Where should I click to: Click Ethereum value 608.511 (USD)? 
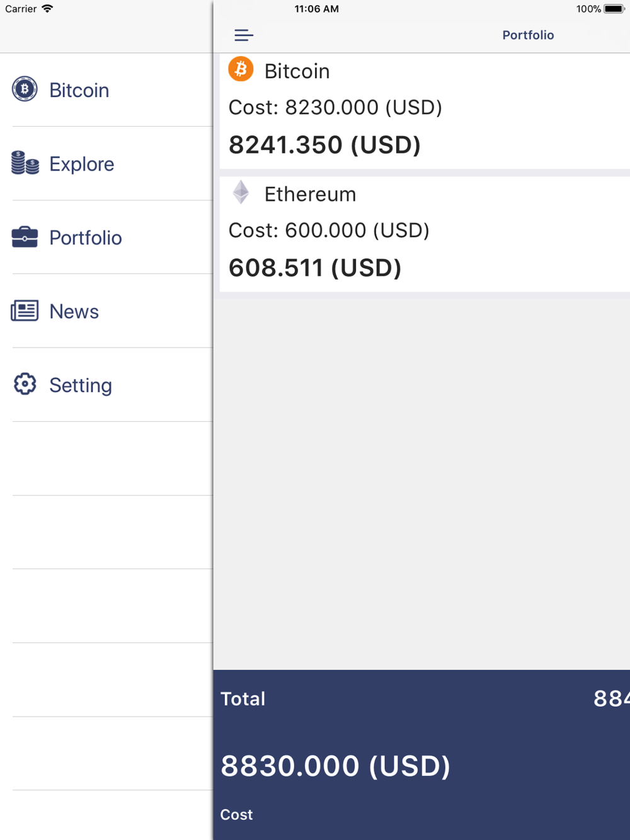point(315,268)
